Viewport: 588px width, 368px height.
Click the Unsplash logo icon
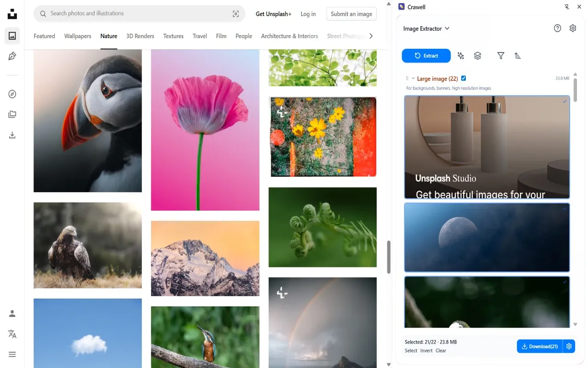tap(12, 14)
